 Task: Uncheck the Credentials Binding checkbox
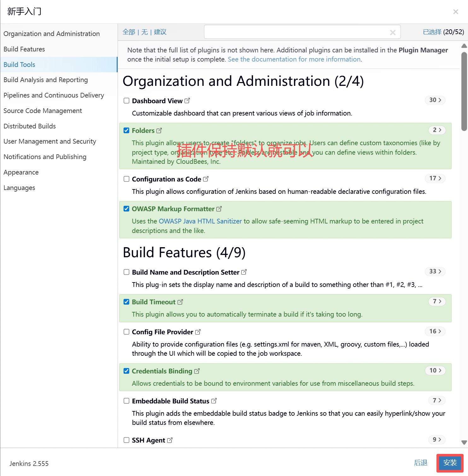pos(126,371)
